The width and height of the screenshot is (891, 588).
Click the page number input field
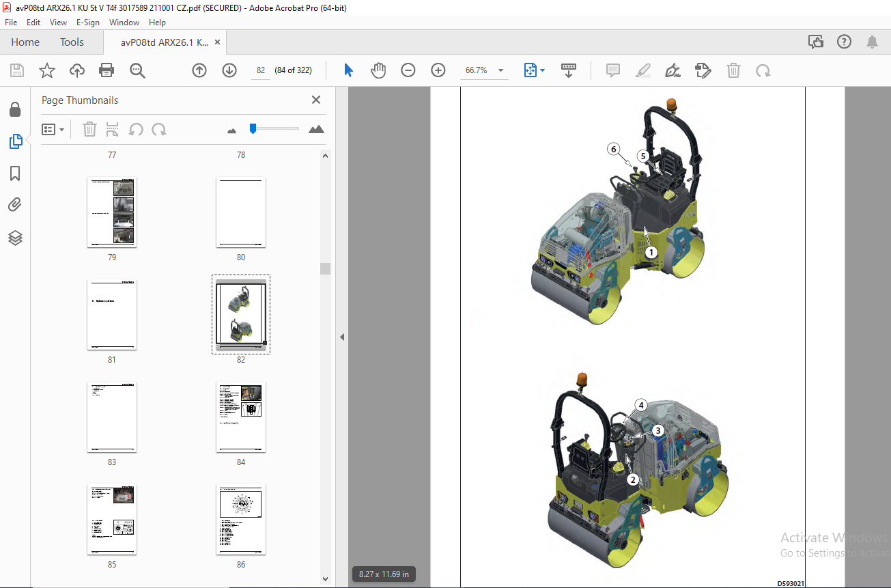(260, 70)
